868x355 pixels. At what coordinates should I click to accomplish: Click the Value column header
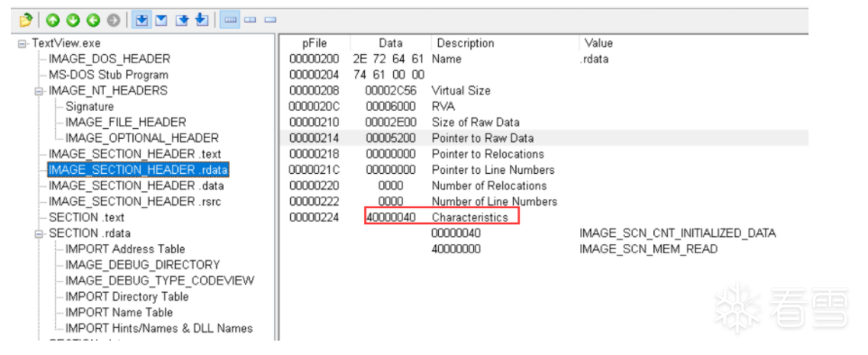coord(598,43)
